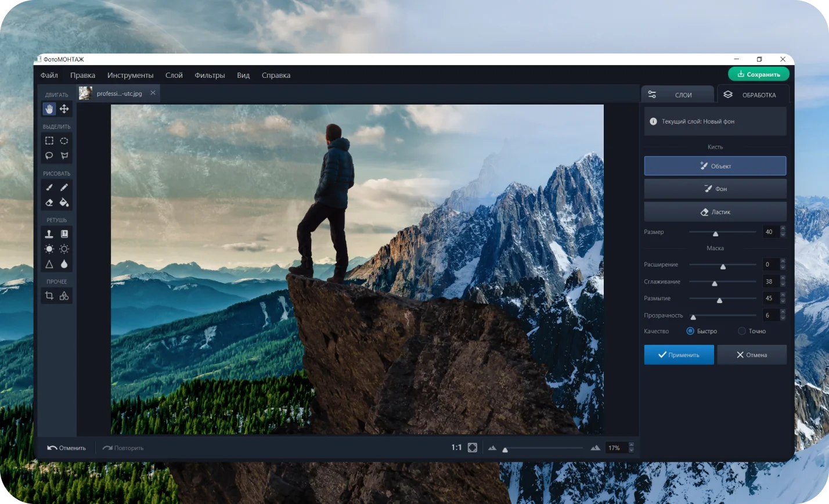Select the crop tool in ПРОЧЕЕ
Viewport: 829px width, 504px height.
[49, 296]
